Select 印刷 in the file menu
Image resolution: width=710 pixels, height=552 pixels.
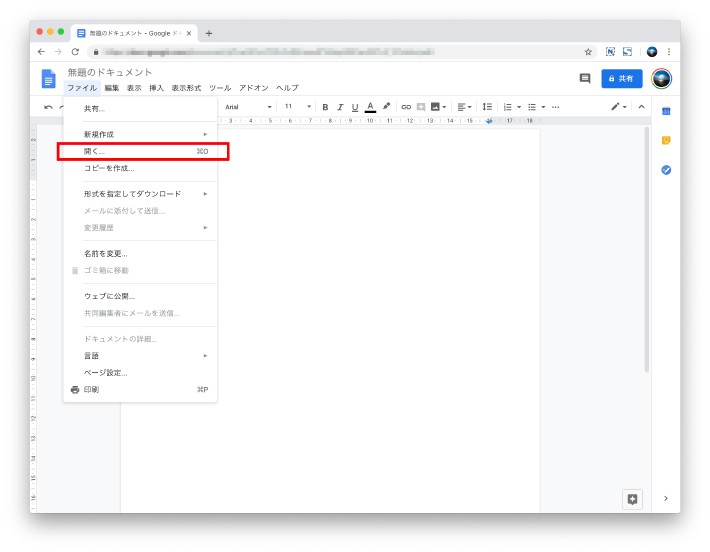click(x=140, y=389)
